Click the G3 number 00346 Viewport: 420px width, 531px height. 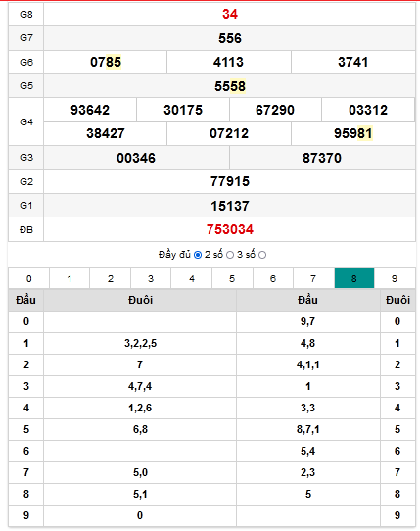[x=136, y=158]
